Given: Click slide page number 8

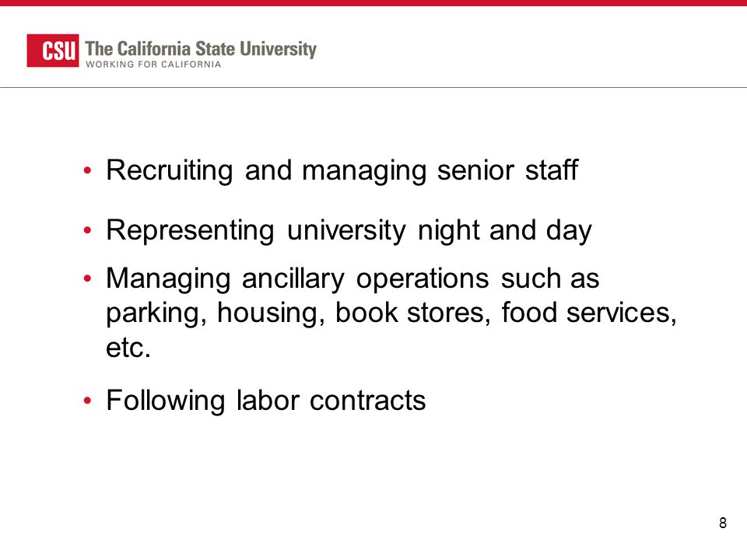Looking at the screenshot, I should tap(723, 523).
